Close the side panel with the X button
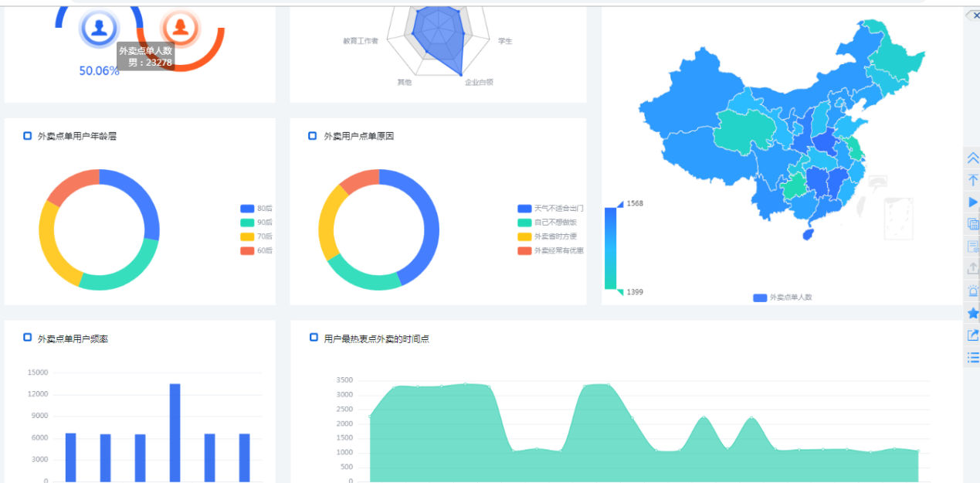The width and height of the screenshot is (980, 483). coord(976,15)
